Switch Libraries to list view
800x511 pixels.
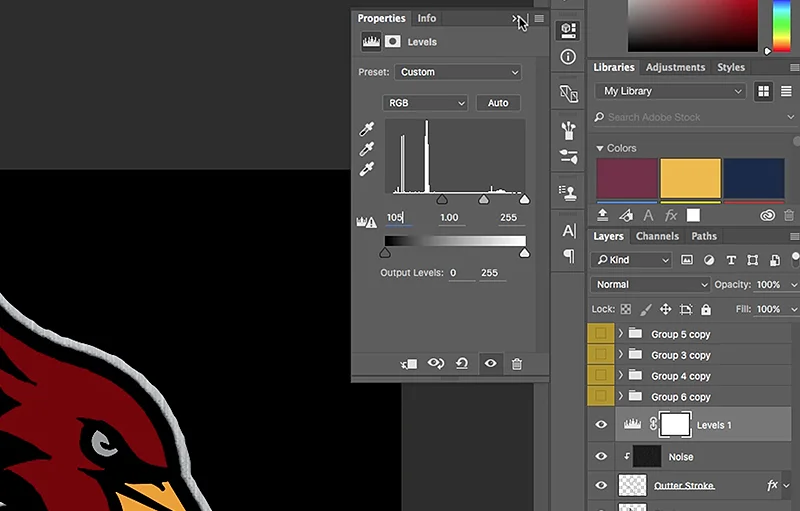786,91
